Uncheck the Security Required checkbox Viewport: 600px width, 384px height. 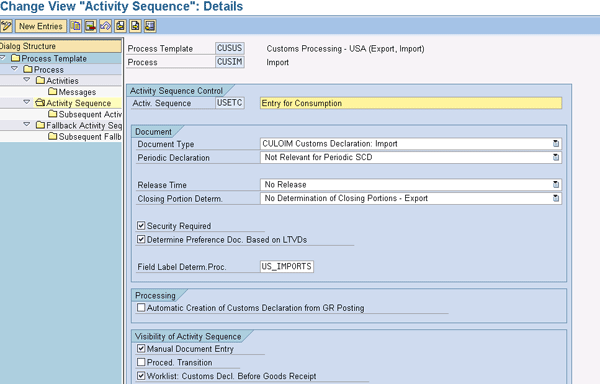point(141,226)
